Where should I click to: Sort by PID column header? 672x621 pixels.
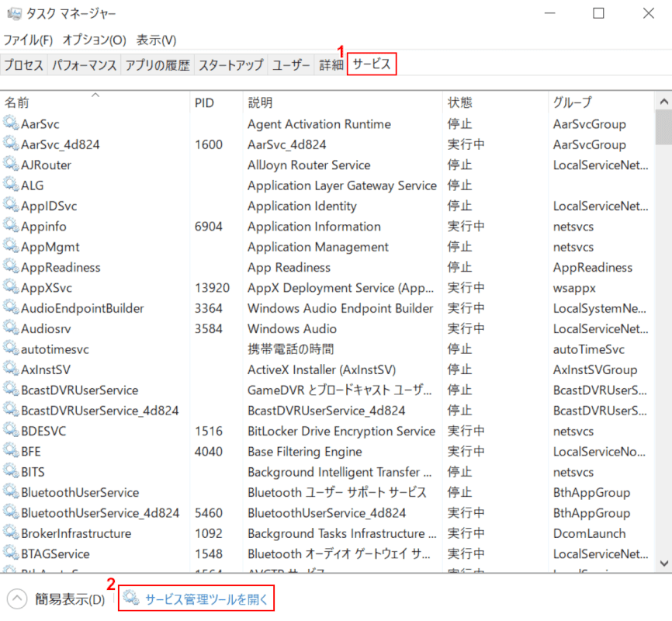pos(216,102)
